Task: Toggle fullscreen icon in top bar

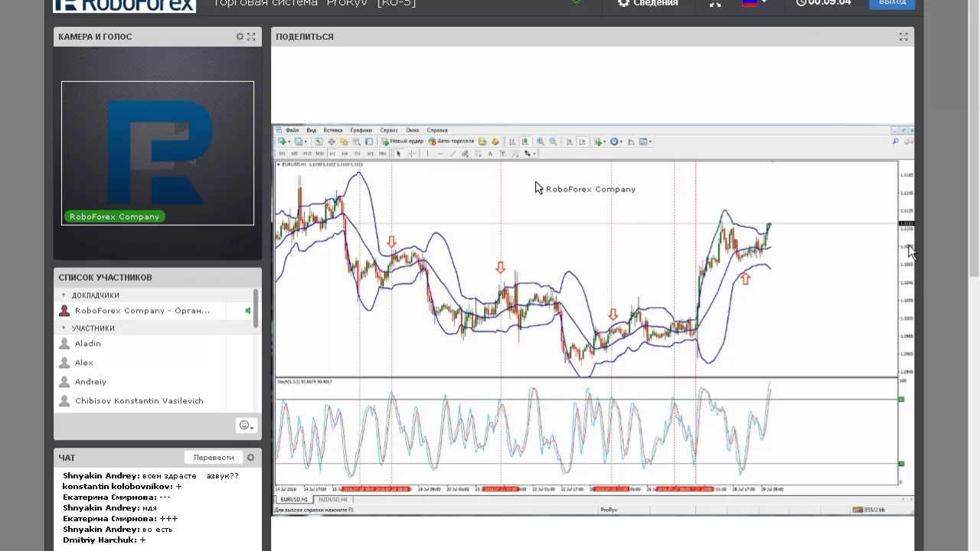Action: coord(715,3)
